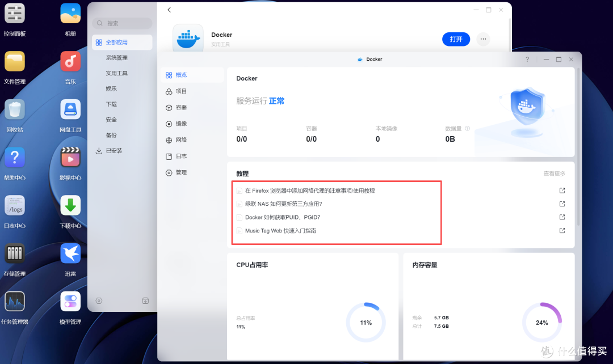
Task: Click the CPU 11% usage ring
Action: tap(366, 323)
